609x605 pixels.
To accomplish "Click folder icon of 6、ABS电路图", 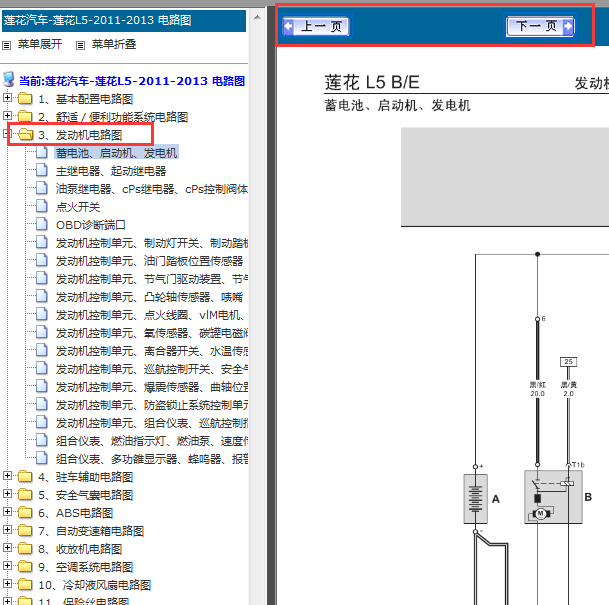I will pos(25,512).
